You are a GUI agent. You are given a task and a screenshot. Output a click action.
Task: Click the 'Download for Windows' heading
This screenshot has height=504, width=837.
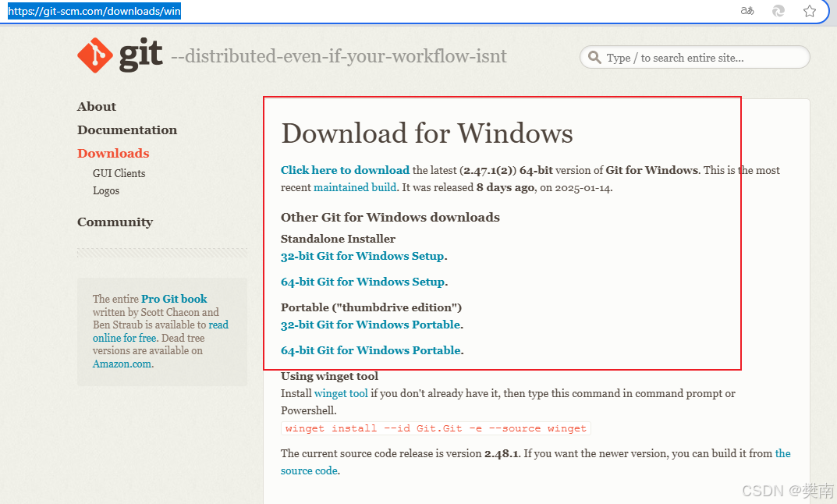[427, 133]
